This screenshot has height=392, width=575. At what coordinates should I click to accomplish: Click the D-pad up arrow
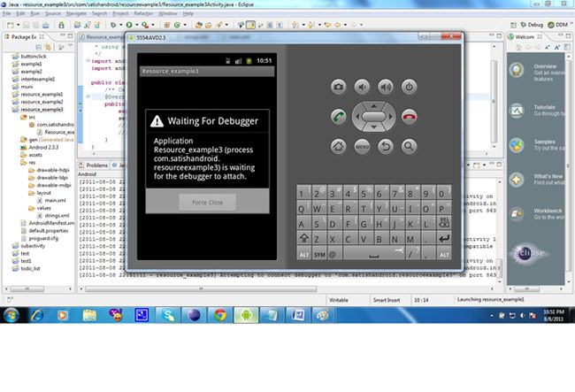coord(373,106)
